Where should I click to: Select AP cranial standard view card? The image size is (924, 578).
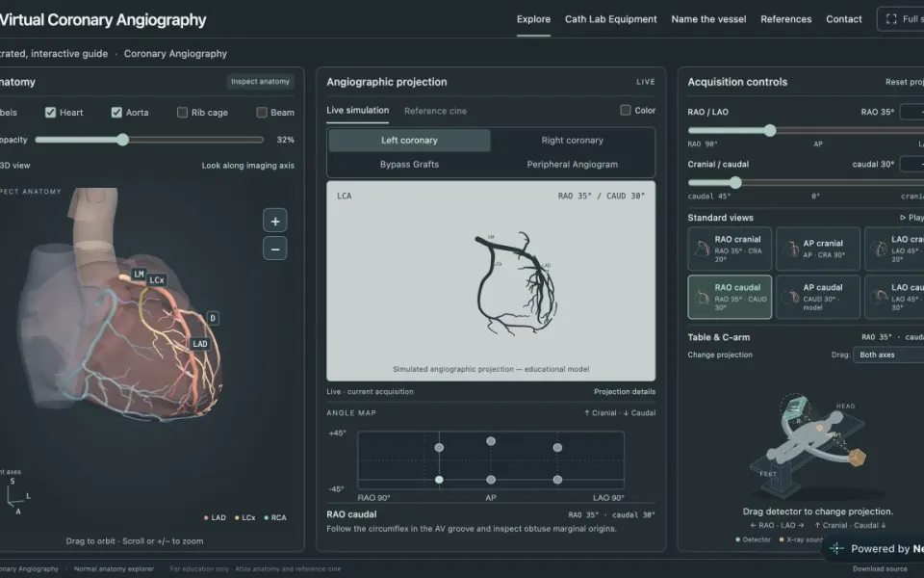point(818,250)
